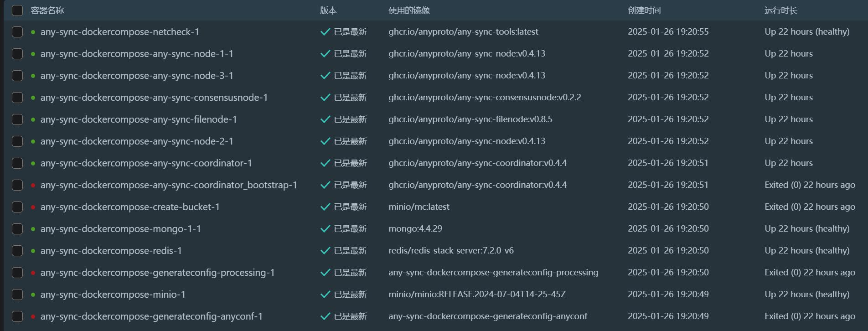Click version checkmark in any-sync-coordinator-1 row

coord(325,163)
